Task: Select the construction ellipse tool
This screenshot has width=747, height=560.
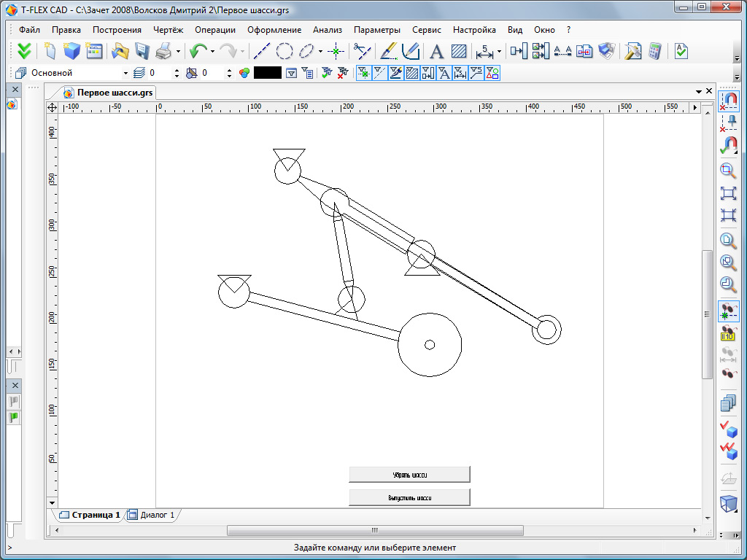Action: pyautogui.click(x=307, y=51)
